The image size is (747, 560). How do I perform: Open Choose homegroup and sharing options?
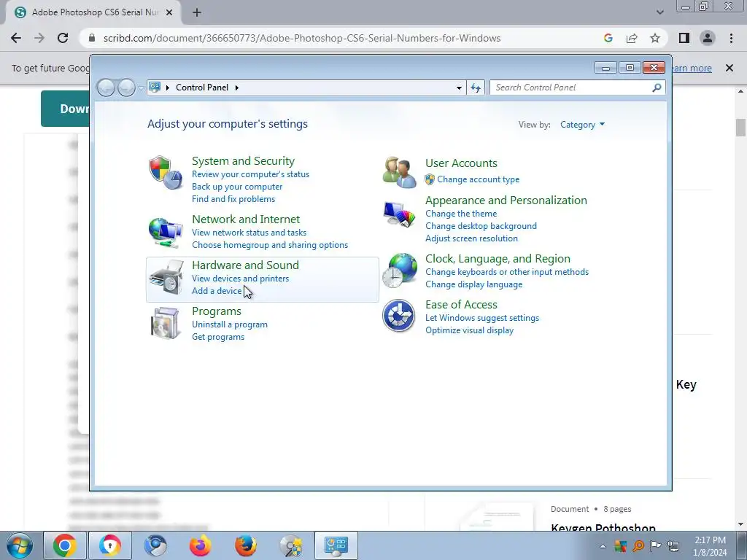click(270, 245)
